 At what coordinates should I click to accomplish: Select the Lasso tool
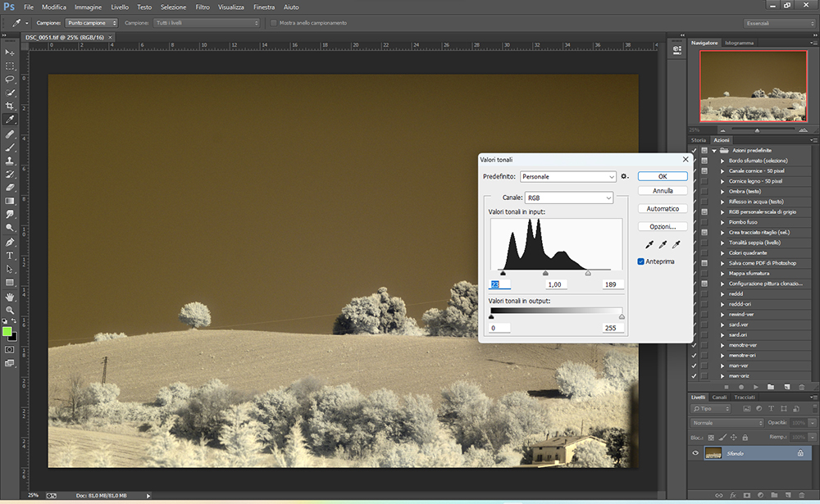click(11, 79)
